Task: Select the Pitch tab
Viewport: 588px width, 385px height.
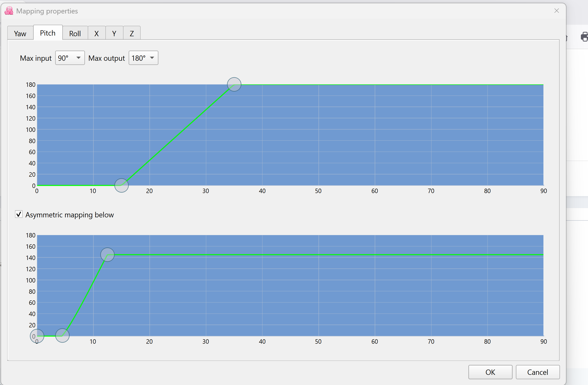Action: pyautogui.click(x=48, y=33)
